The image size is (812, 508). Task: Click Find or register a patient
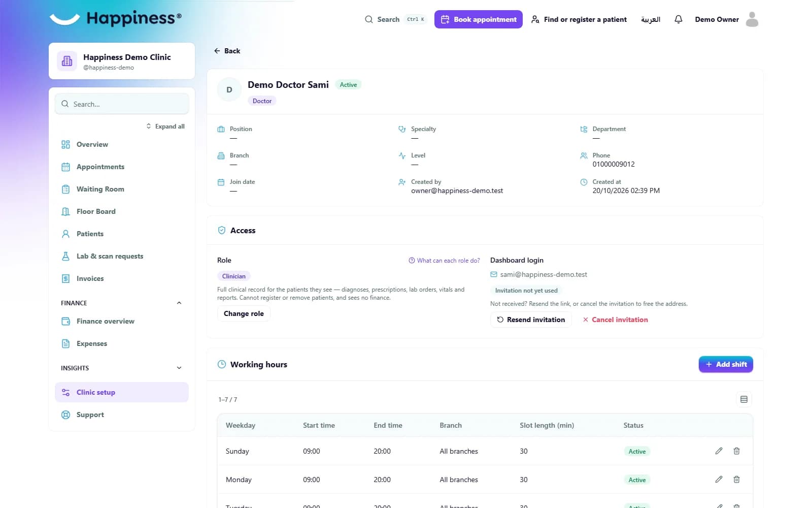pyautogui.click(x=579, y=19)
